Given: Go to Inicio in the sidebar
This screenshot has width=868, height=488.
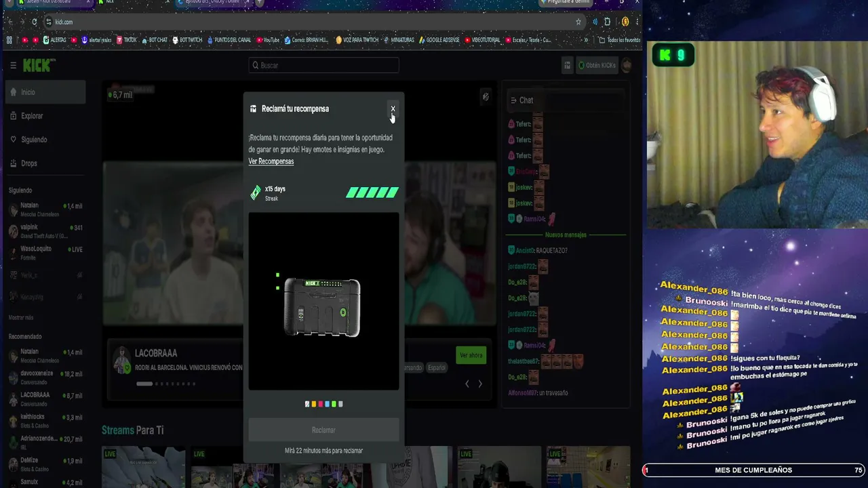Looking at the screenshot, I should (45, 92).
